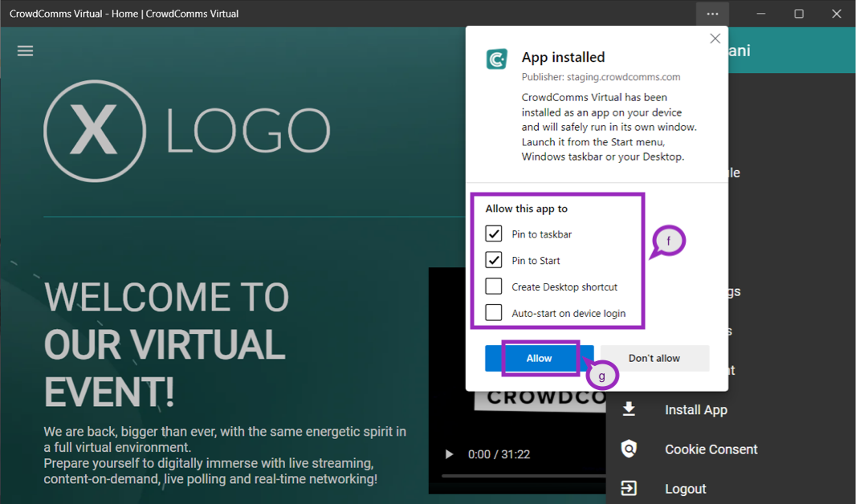Uncheck the Pin to taskbar checkbox
This screenshot has width=856, height=504.
pos(494,234)
